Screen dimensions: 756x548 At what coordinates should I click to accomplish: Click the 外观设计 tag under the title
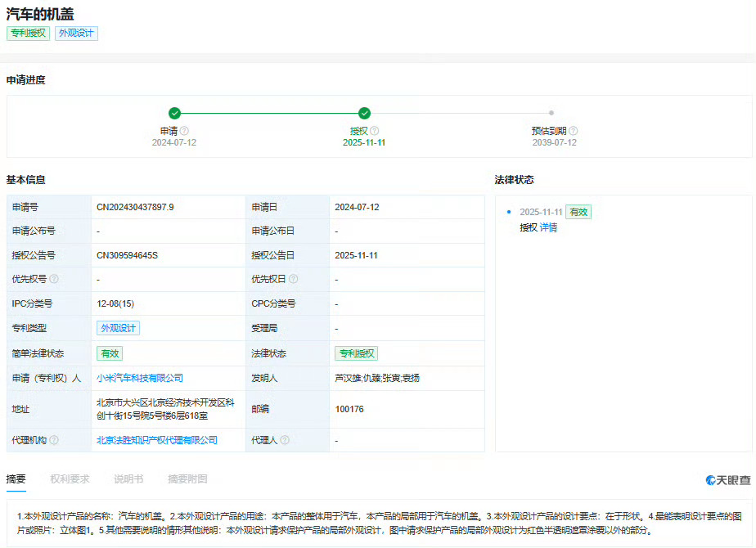click(x=77, y=34)
